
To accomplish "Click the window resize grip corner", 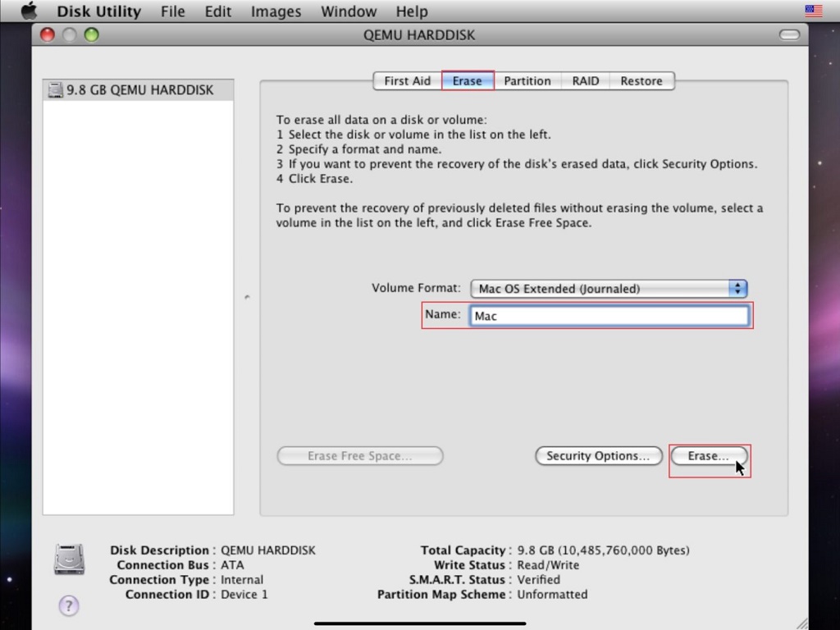I will (x=801, y=623).
